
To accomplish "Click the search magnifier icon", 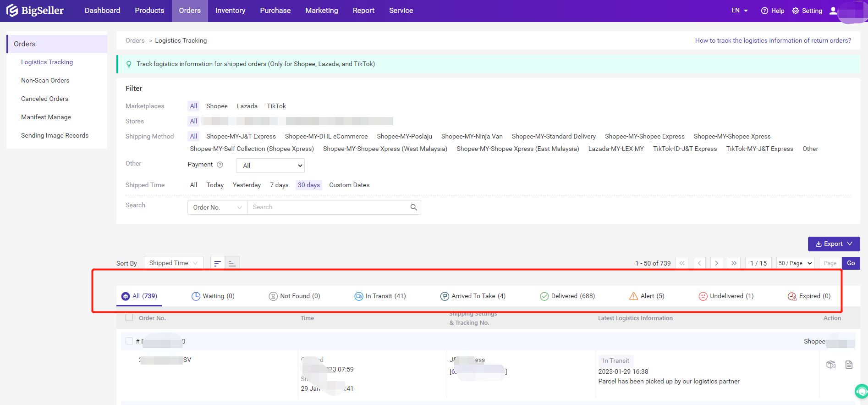I will 413,207.
